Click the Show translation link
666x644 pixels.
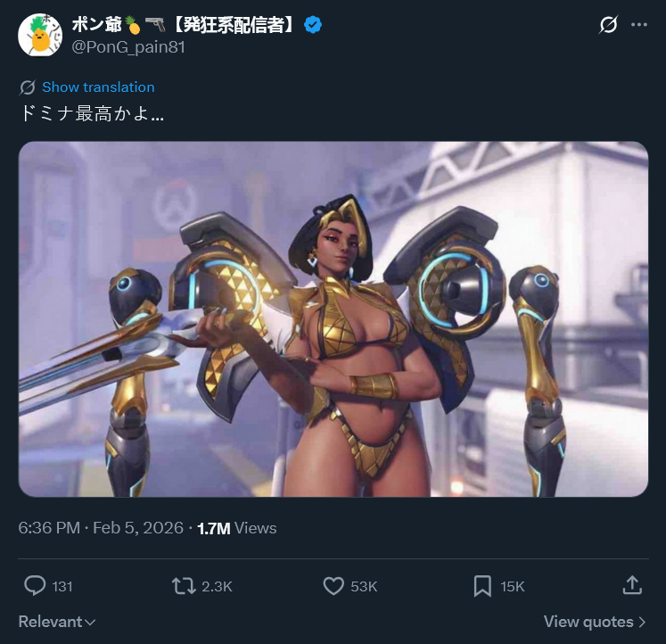click(98, 87)
